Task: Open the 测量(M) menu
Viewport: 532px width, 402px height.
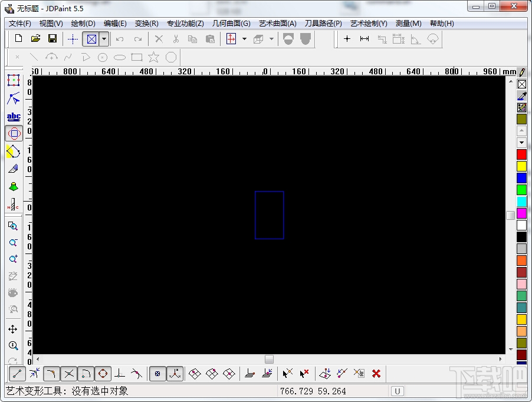Action: 409,24
